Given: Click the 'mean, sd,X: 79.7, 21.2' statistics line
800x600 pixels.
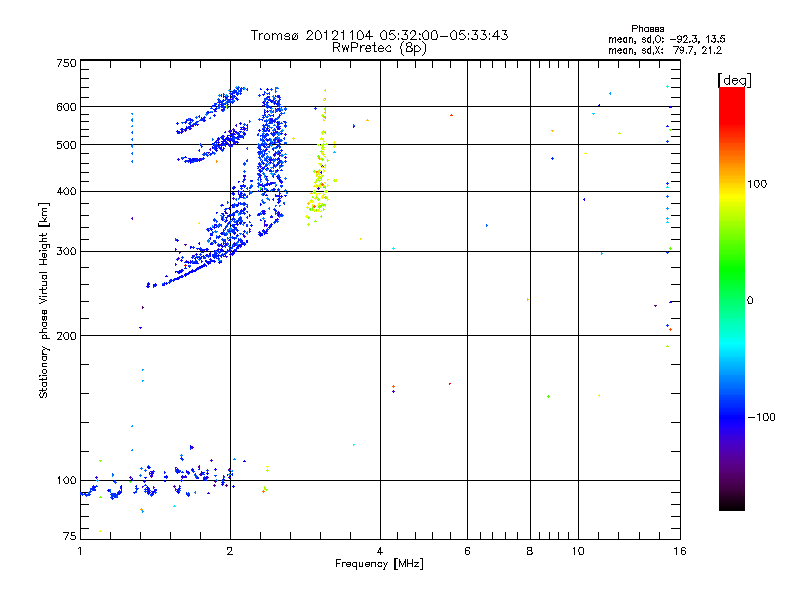Looking at the screenshot, I should coord(665,50).
